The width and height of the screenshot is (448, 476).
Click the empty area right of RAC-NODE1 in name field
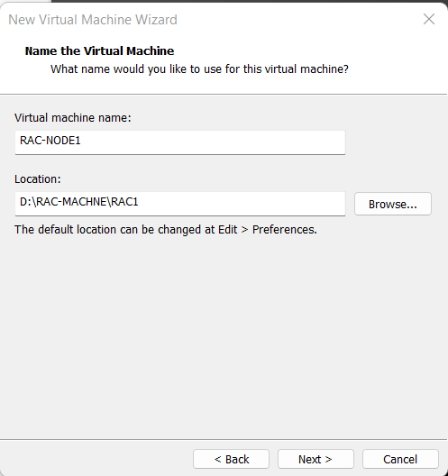point(213,142)
